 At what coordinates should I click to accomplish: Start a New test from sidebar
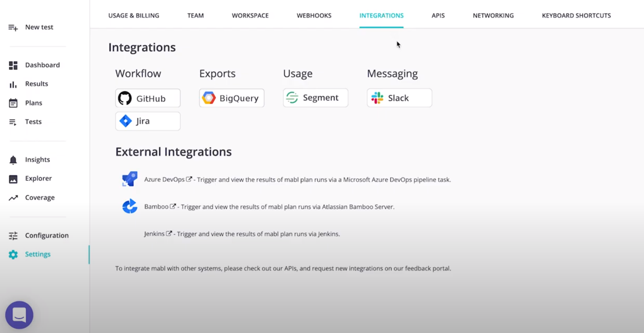point(39,27)
